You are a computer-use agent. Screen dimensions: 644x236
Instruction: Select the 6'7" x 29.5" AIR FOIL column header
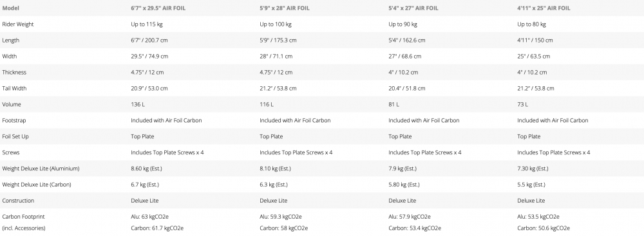pos(158,8)
